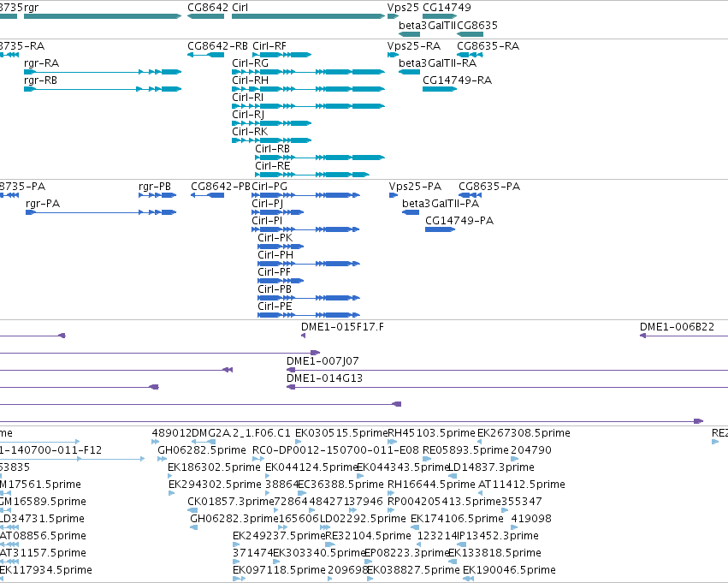
Task: Click the EK267308.5prime EST label
Action: 524,433
